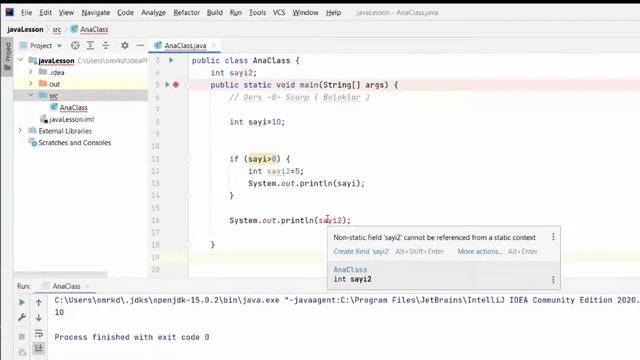Image resolution: width=640 pixels, height=360 pixels.
Task: Open the Project side tool window
Action: 7,56
